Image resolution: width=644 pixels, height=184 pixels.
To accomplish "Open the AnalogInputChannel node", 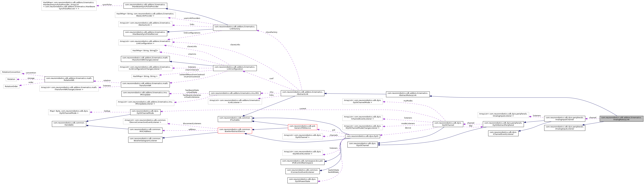I will click(564, 118).
